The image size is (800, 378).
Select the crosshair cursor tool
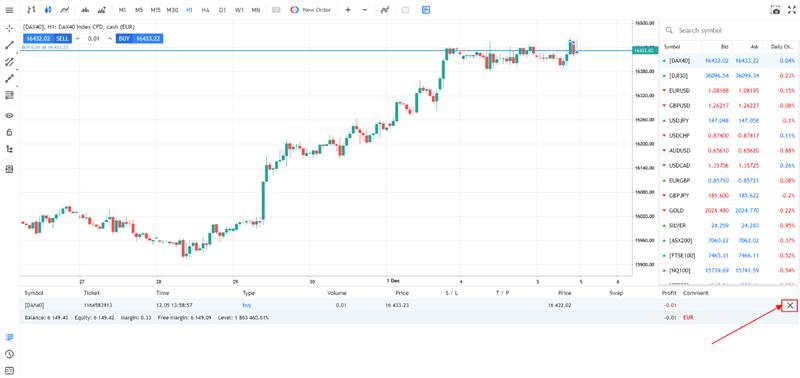(x=9, y=28)
